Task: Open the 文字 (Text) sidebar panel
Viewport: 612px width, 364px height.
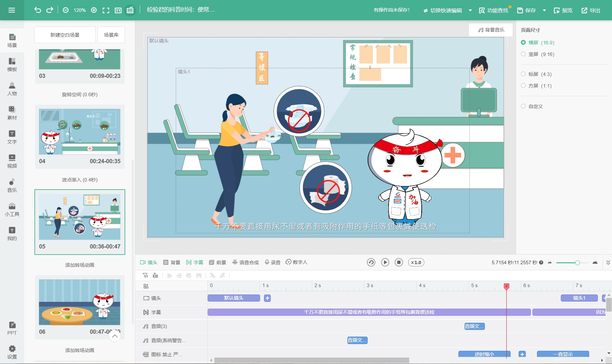Action: coord(12,137)
